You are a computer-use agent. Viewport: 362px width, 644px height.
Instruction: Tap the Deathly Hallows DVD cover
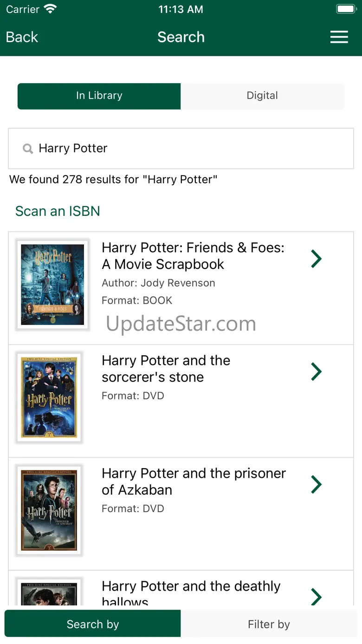pyautogui.click(x=49, y=593)
